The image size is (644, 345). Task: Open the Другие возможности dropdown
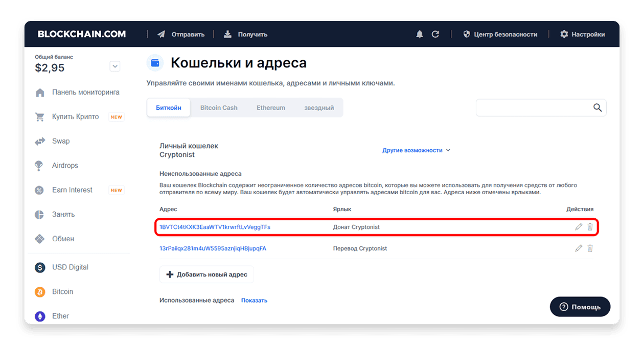tap(416, 150)
